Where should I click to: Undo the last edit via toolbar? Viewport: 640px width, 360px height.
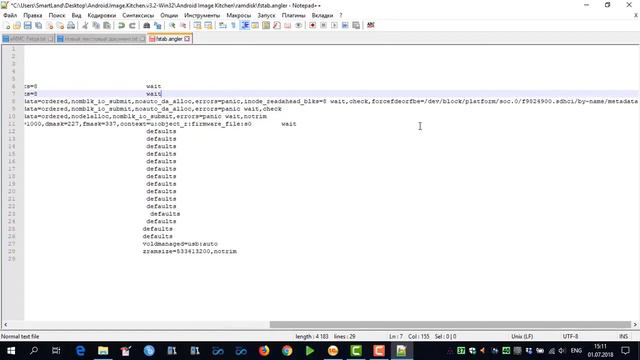[121, 25]
